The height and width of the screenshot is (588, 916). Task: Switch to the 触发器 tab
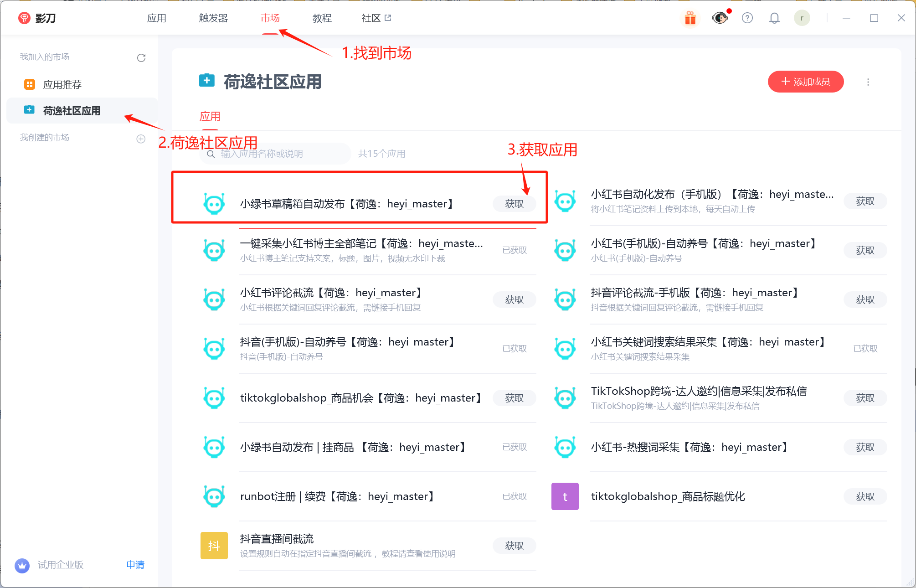pos(213,18)
